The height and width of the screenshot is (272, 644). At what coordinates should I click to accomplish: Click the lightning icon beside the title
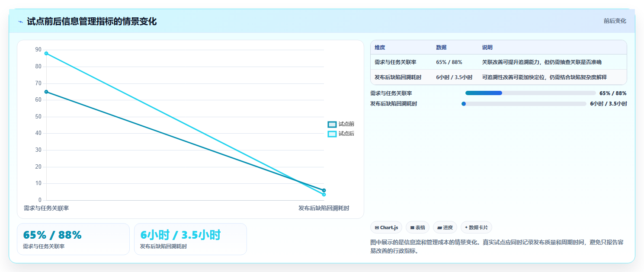pyautogui.click(x=20, y=22)
